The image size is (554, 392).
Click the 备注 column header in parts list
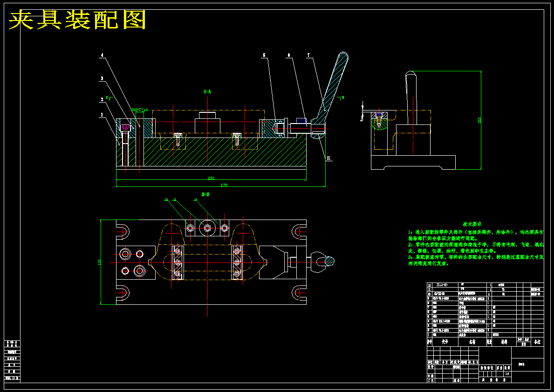tap(537, 342)
